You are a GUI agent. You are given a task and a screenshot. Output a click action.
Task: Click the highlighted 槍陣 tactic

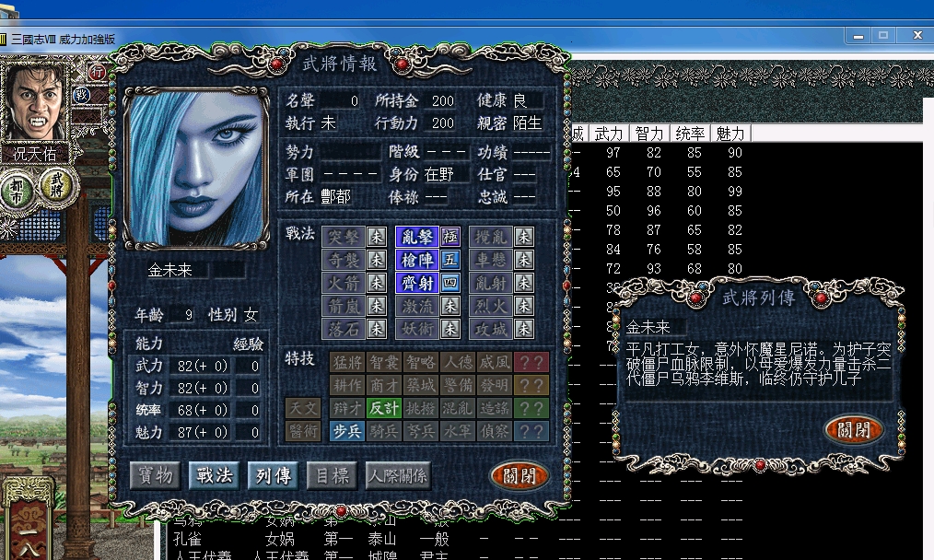point(417,260)
